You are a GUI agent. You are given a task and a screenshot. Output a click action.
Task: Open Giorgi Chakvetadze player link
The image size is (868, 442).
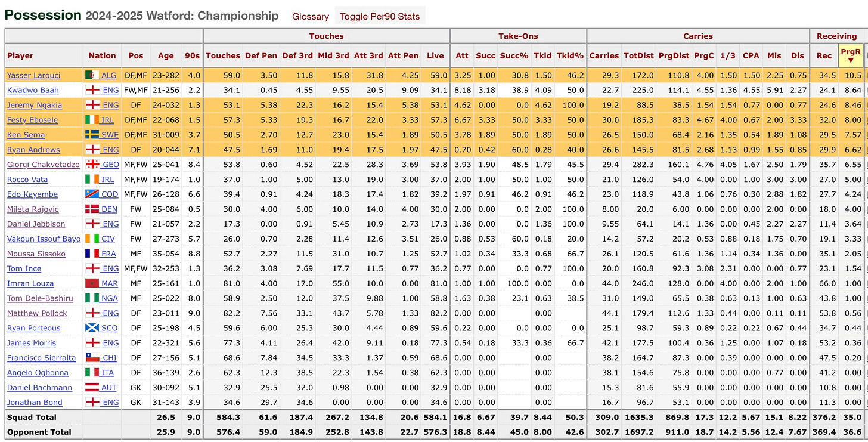(x=43, y=165)
